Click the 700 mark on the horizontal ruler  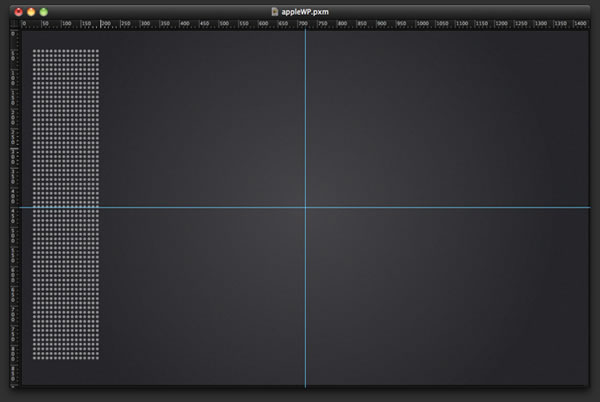pos(303,24)
